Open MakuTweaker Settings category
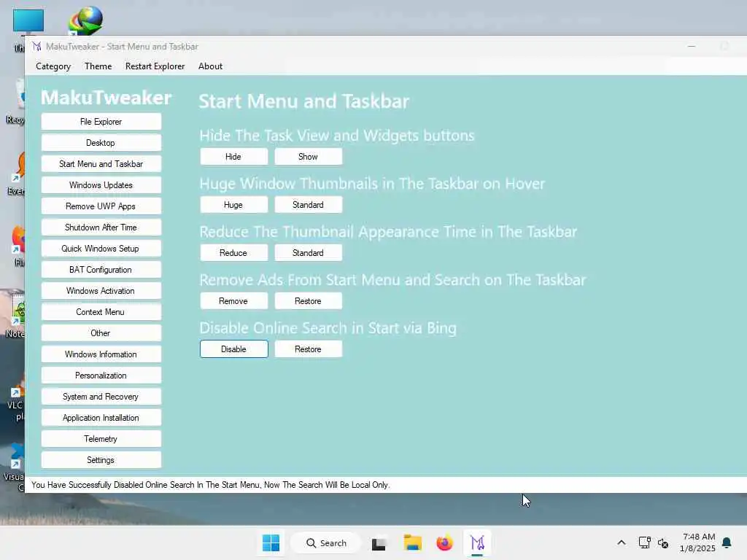Image resolution: width=747 pixels, height=560 pixels. point(101,460)
